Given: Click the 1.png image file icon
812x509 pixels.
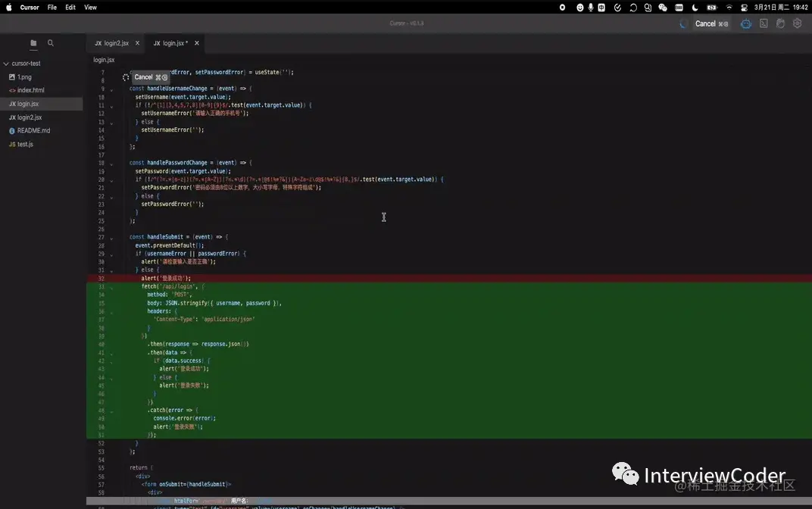Looking at the screenshot, I should 12,77.
